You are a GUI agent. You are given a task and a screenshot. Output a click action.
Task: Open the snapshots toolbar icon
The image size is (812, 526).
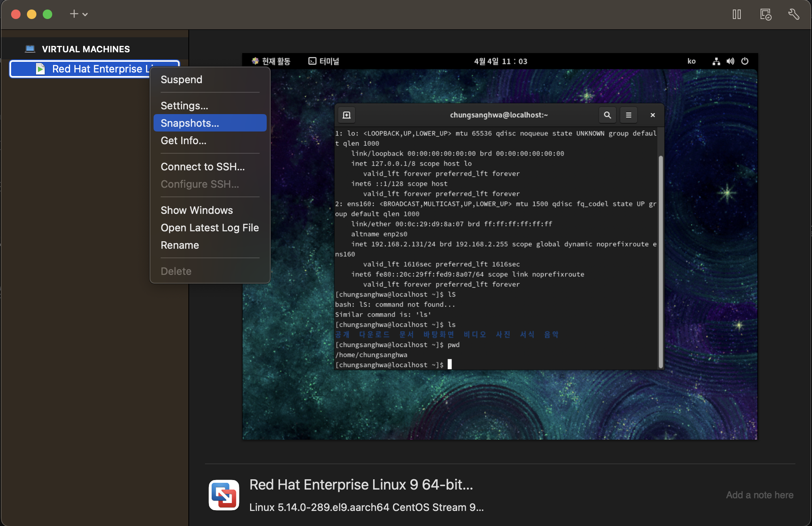pos(766,15)
